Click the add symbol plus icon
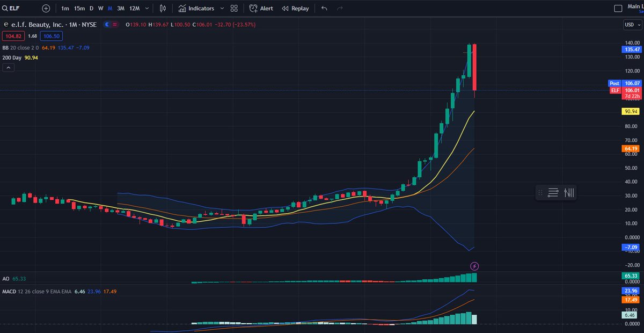Image resolution: width=644 pixels, height=333 pixels. (x=46, y=8)
